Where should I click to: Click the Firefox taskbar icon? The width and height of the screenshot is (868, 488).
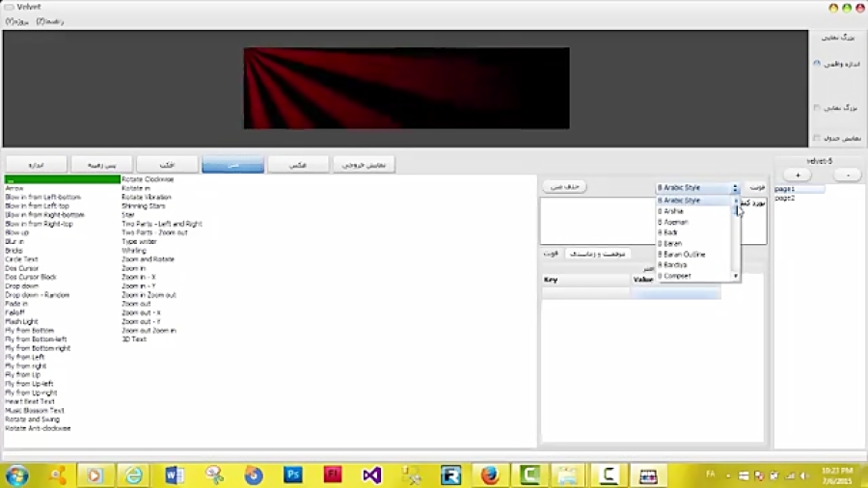[x=490, y=474]
